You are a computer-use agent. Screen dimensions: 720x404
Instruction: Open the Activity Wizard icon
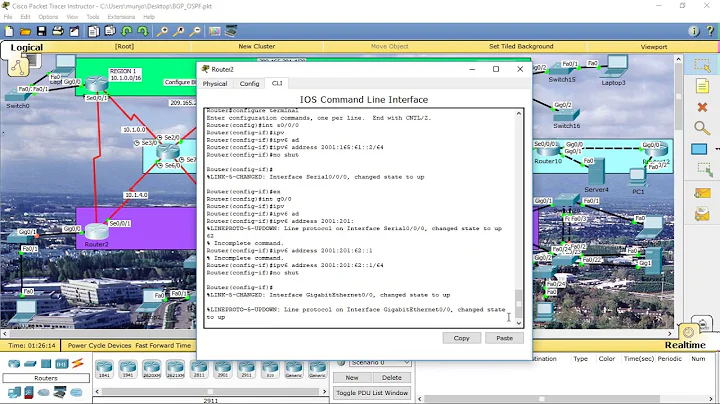click(74, 31)
